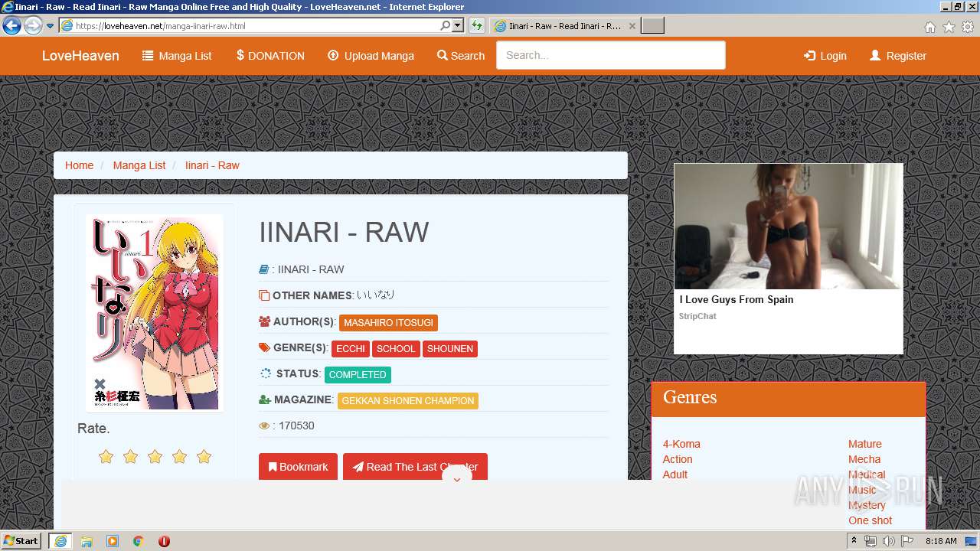This screenshot has width=980, height=551.
Task: Rate three stars
Action: [x=155, y=457]
